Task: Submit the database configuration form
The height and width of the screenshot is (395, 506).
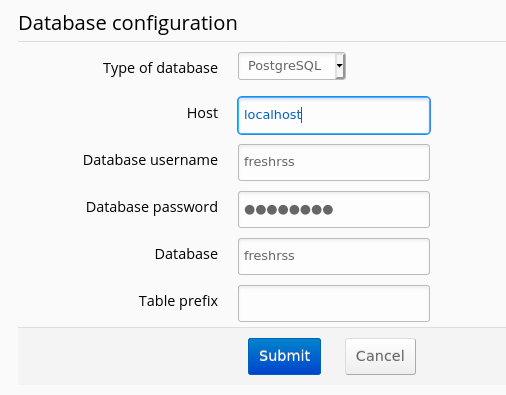Action: click(284, 356)
